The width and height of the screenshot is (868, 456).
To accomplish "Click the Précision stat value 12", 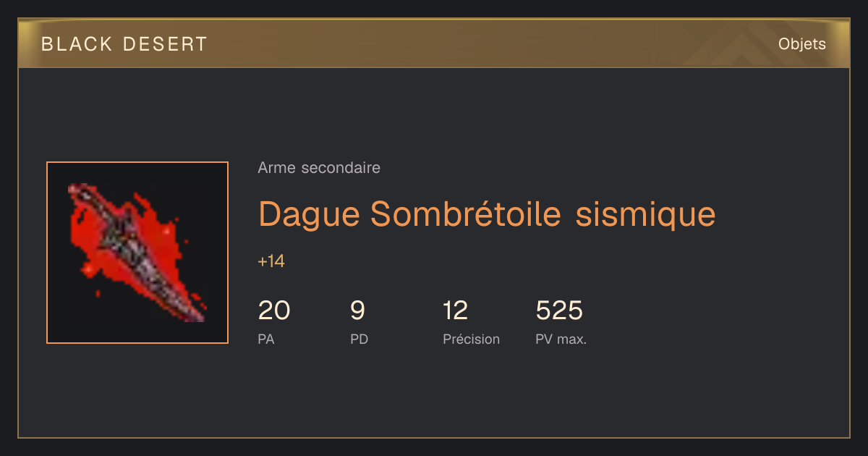I will [456, 311].
